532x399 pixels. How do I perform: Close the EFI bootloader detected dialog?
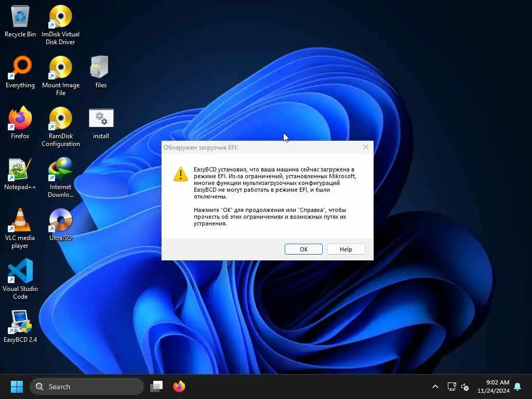[x=365, y=147]
